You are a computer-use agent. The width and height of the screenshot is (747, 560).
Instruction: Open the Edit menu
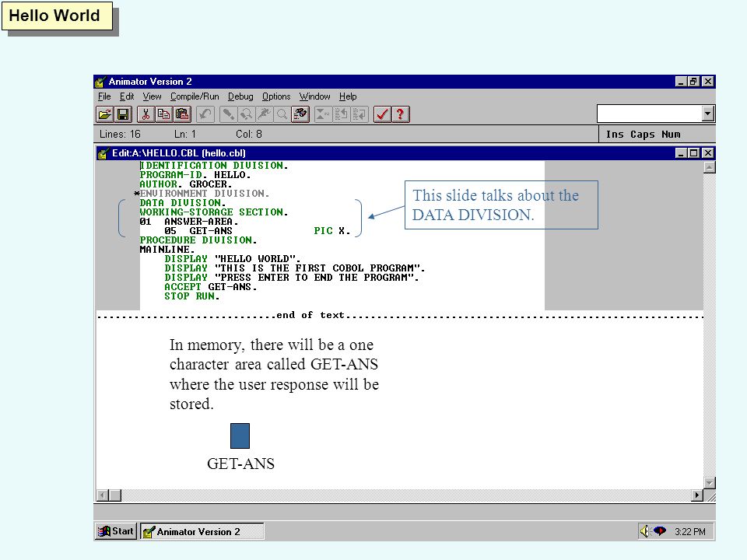(127, 96)
